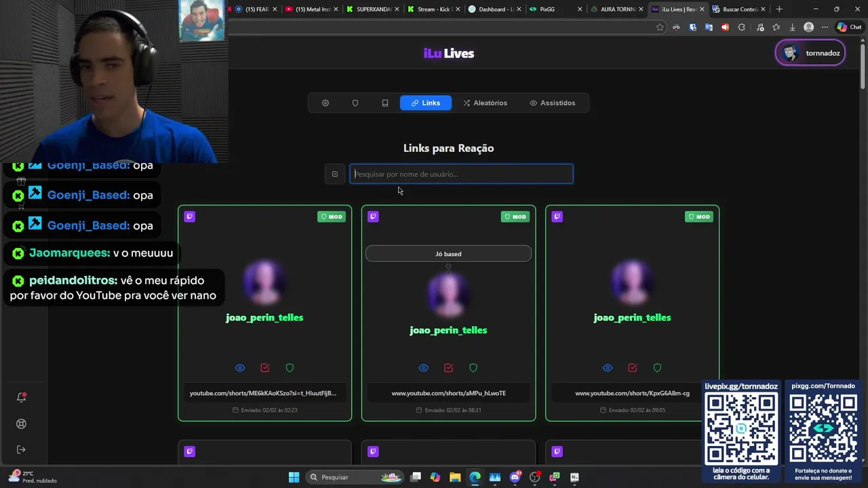Click Enviado: 02/02 às 02:23 timestamp
Viewport: 868px width, 488px height.
(265, 410)
